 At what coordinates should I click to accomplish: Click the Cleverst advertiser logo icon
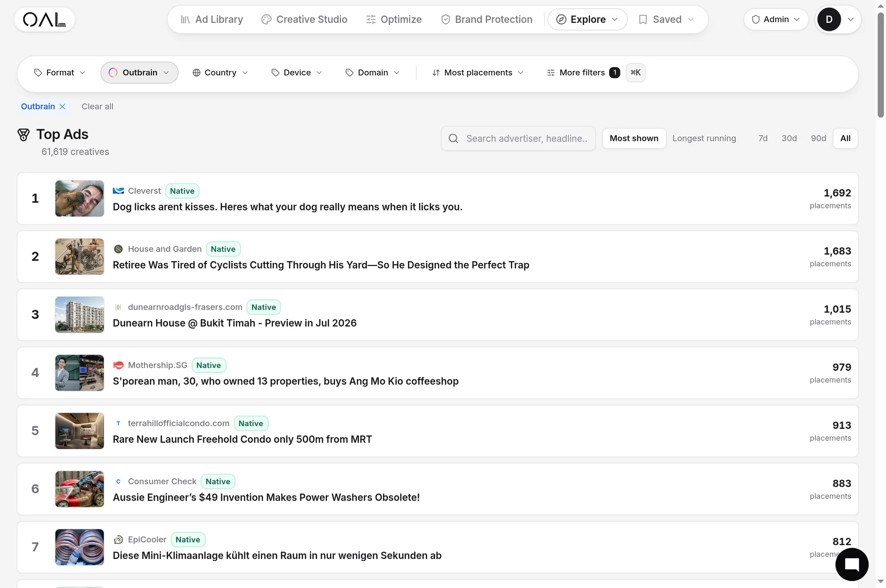pos(118,191)
